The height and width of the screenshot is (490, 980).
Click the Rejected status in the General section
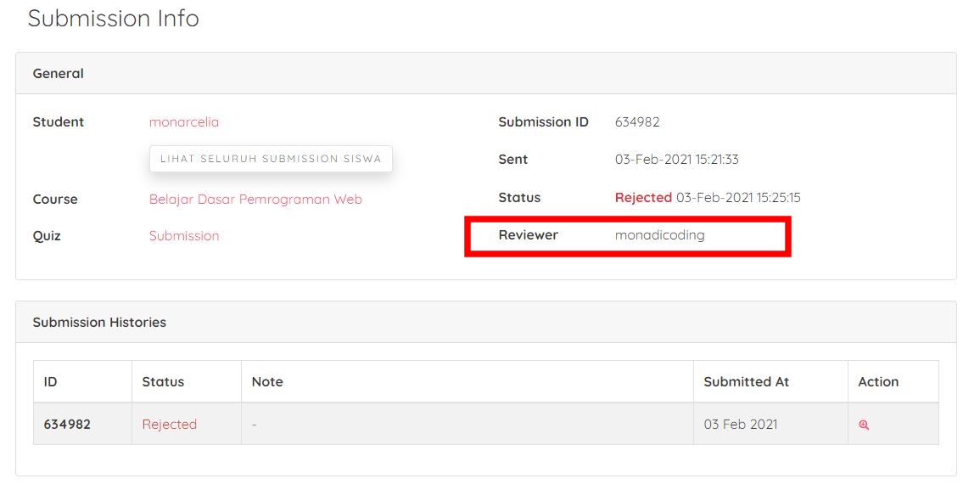point(644,197)
